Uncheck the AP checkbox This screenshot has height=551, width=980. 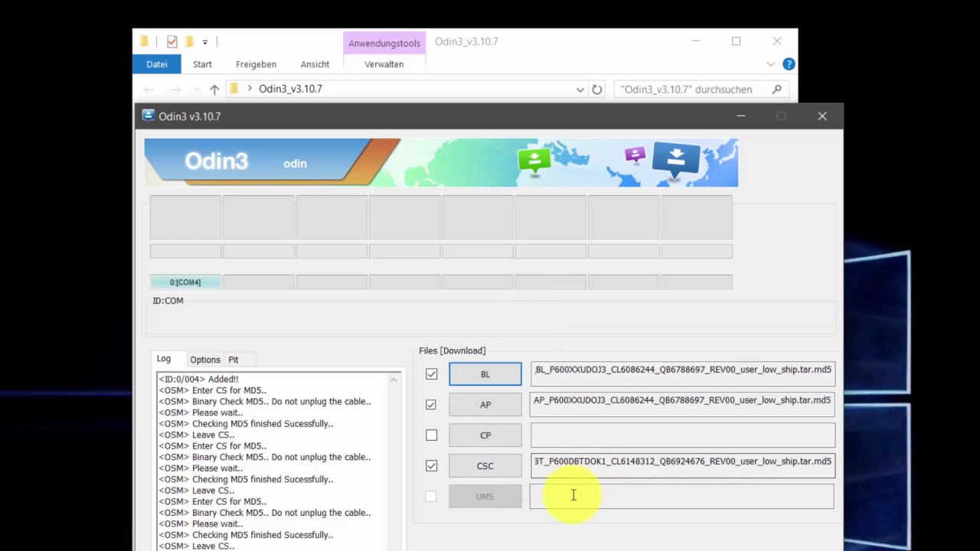point(432,404)
